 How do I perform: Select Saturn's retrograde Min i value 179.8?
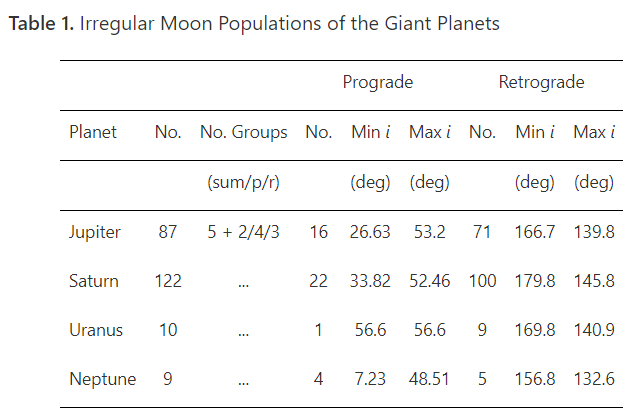(535, 281)
